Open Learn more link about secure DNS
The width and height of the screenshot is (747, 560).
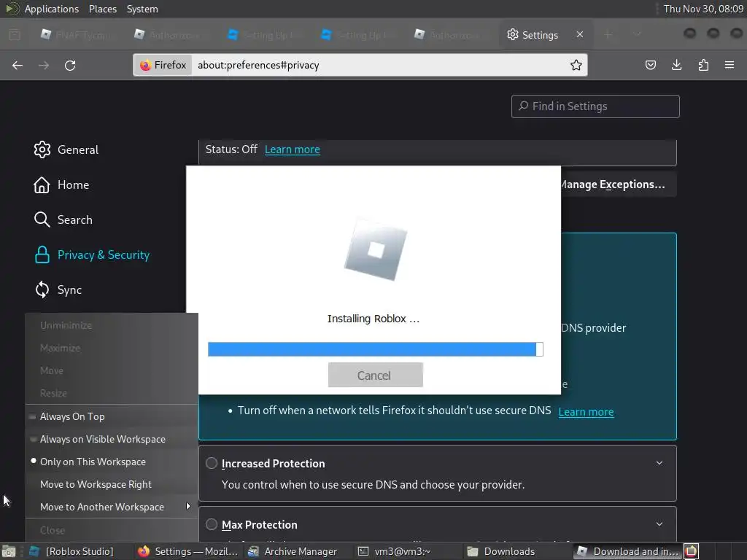pyautogui.click(x=586, y=412)
